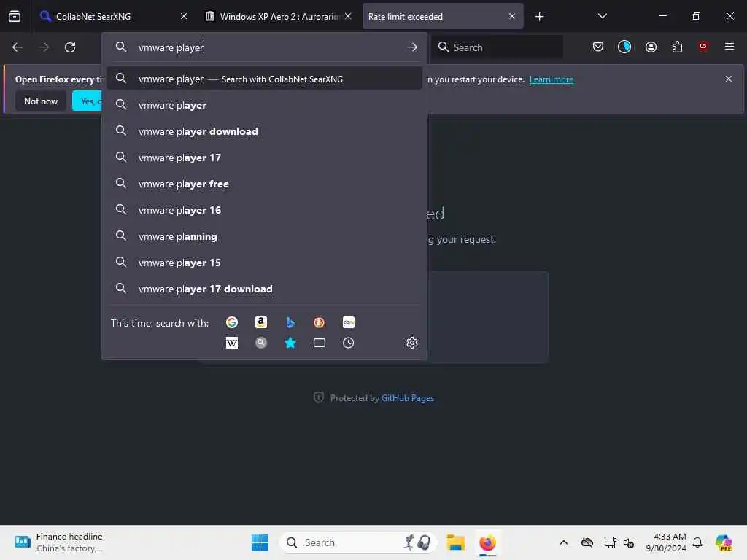Click the cyan Yes button
Screen dimensions: 747x560
[88, 101]
